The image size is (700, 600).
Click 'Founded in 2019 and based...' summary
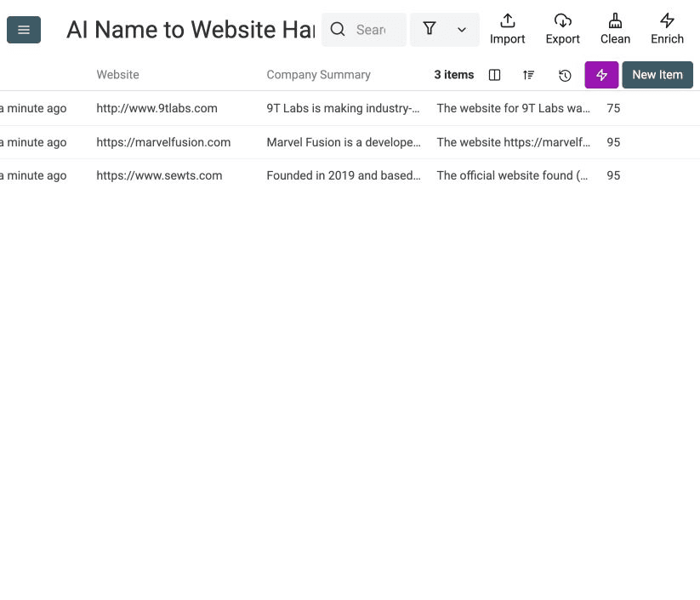(x=344, y=175)
